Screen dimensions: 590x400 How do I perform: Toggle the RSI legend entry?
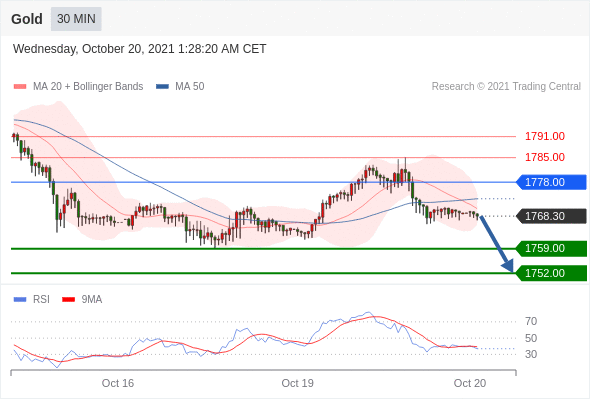[x=32, y=300]
